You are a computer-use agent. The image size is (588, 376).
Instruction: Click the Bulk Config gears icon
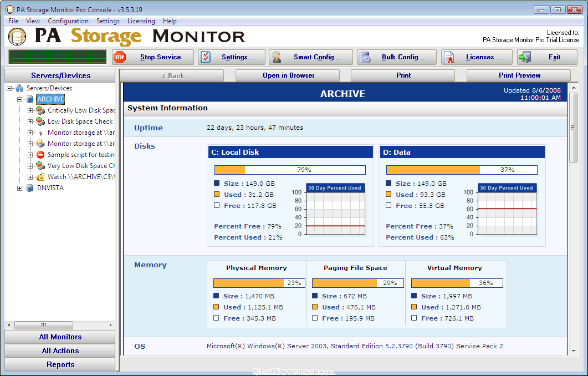tap(365, 57)
